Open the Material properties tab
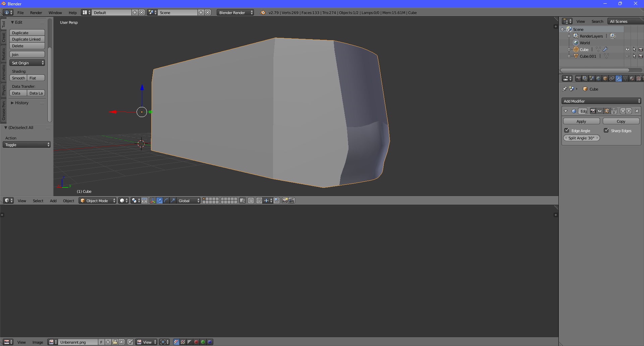The image size is (644, 346). (632, 78)
